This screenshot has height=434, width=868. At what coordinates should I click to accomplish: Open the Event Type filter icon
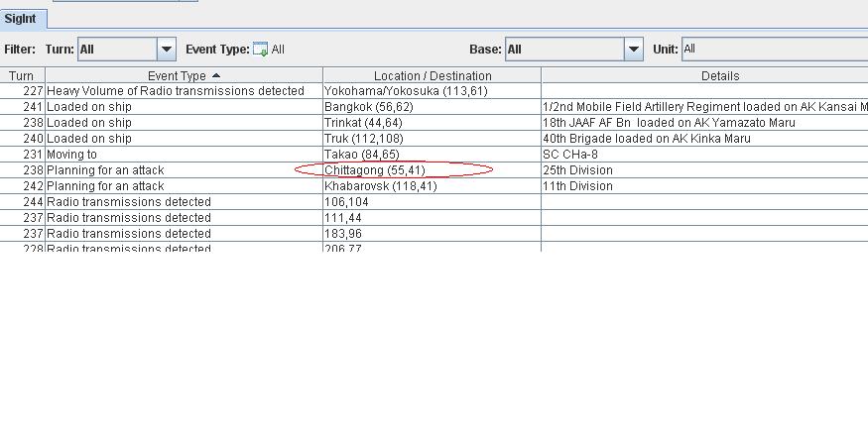coord(260,50)
